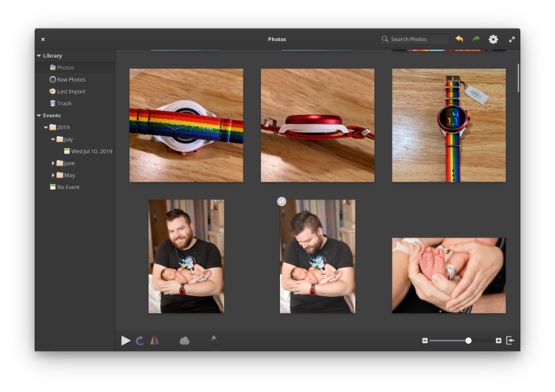Collapse the 2019 events folder
The width and height of the screenshot is (555, 392).
[46, 127]
